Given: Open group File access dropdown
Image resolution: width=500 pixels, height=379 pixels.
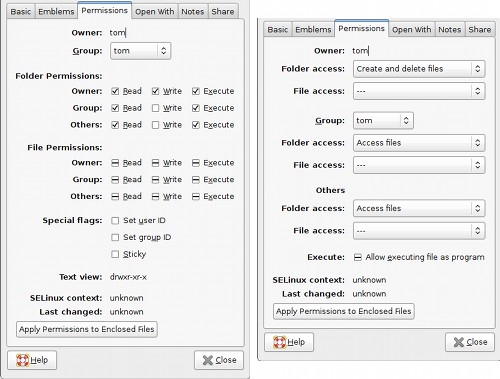Looking at the screenshot, I should [x=419, y=165].
